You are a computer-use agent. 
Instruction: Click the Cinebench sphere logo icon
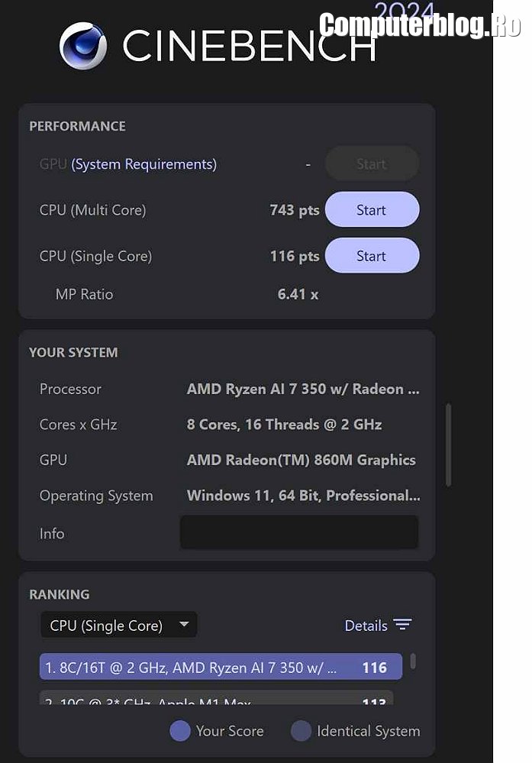pos(83,46)
